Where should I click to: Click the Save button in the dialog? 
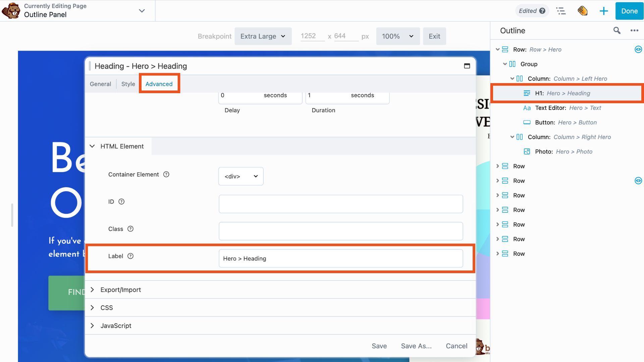[x=379, y=346]
